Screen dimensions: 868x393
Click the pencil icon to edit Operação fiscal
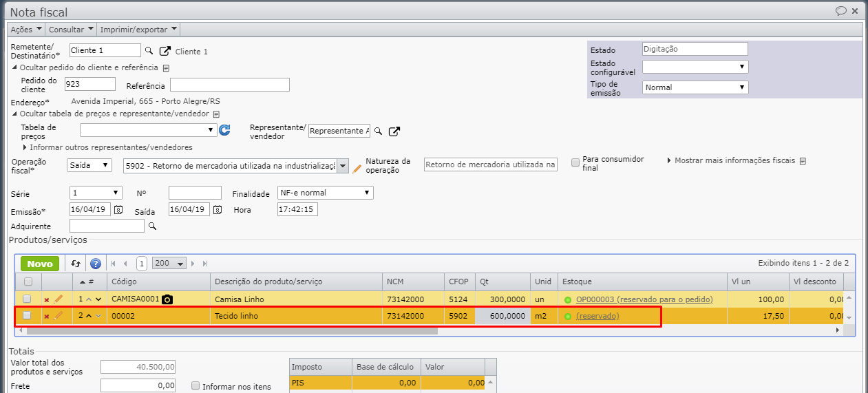[357, 168]
